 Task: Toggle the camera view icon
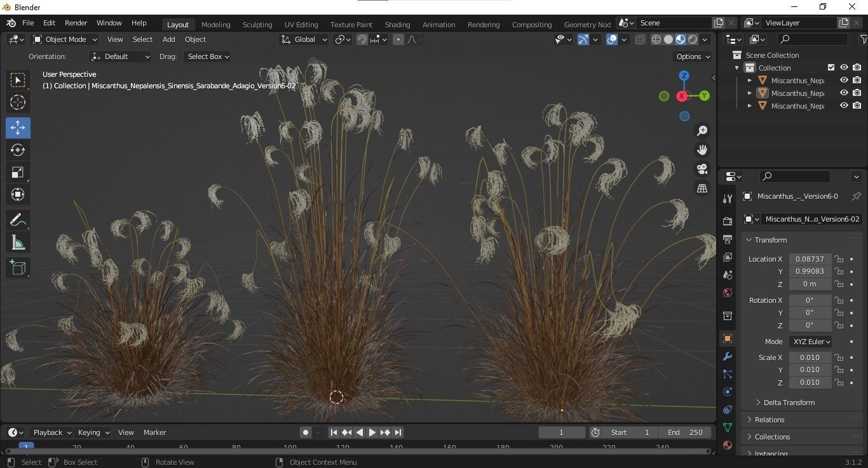tap(702, 169)
